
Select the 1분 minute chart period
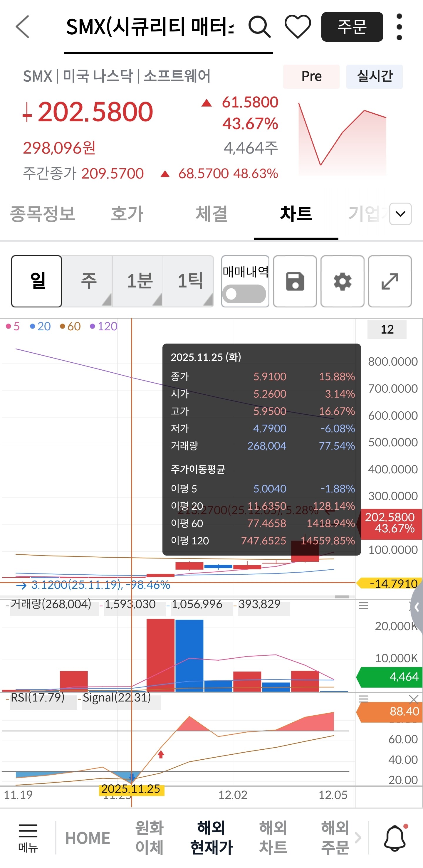click(x=138, y=281)
